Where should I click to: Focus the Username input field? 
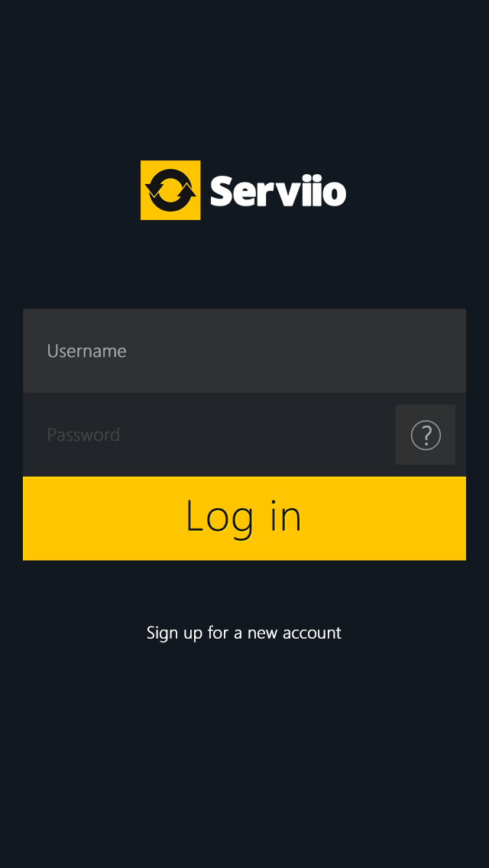244,351
